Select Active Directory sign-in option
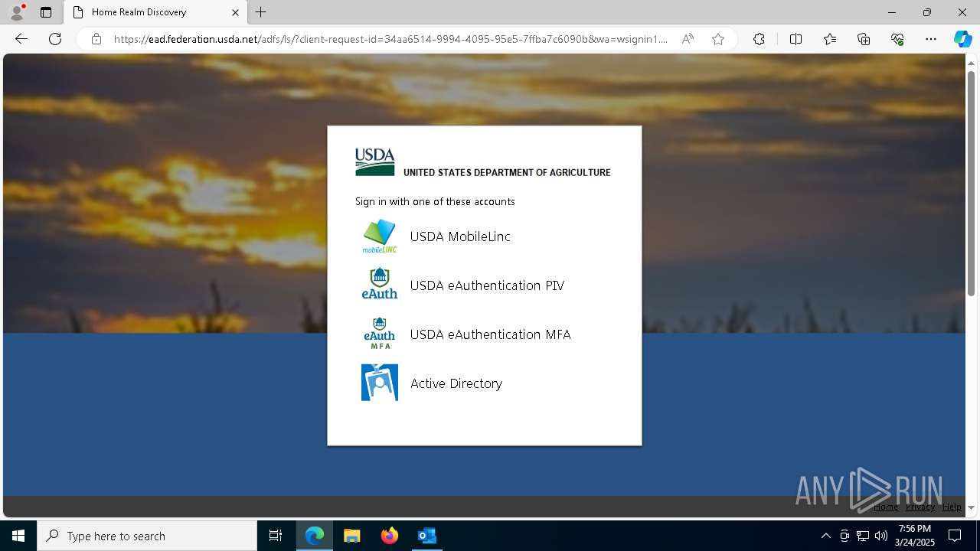 tap(456, 383)
